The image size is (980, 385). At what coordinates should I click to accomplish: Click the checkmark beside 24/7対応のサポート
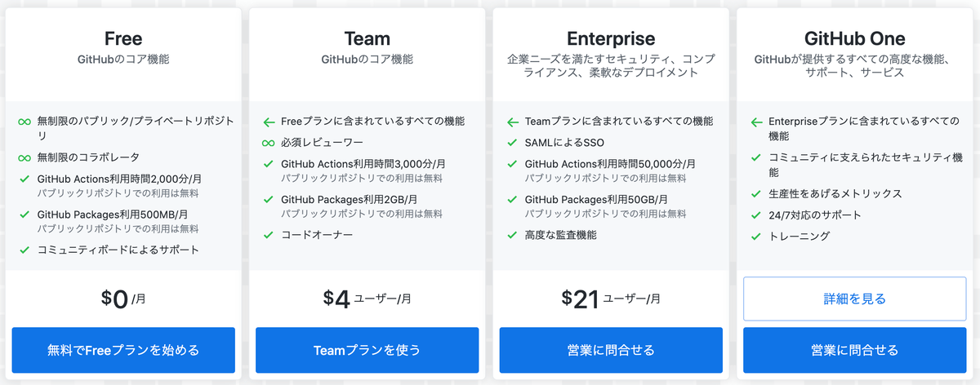tap(755, 215)
